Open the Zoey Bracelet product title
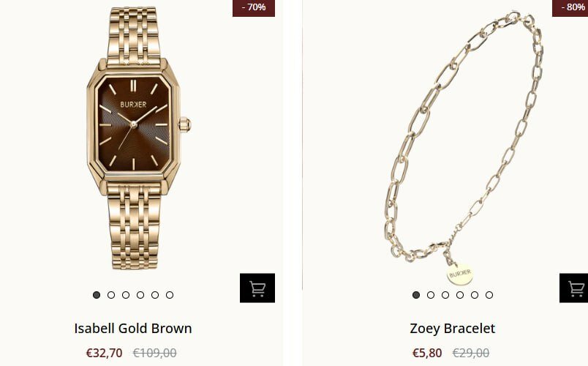The height and width of the screenshot is (366, 588). (x=452, y=329)
